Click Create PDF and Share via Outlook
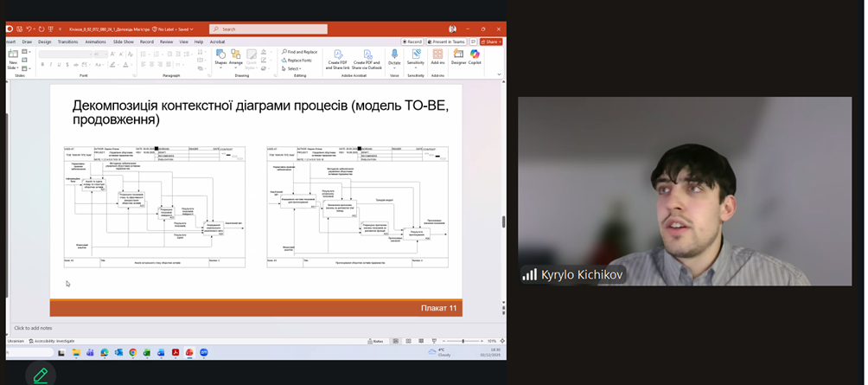868x385 pixels. pos(367,57)
